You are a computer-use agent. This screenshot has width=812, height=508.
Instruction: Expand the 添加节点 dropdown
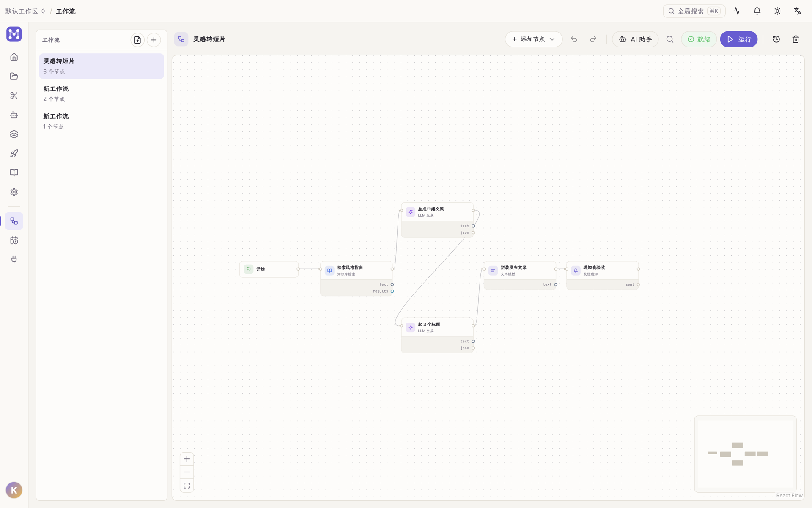click(534, 39)
